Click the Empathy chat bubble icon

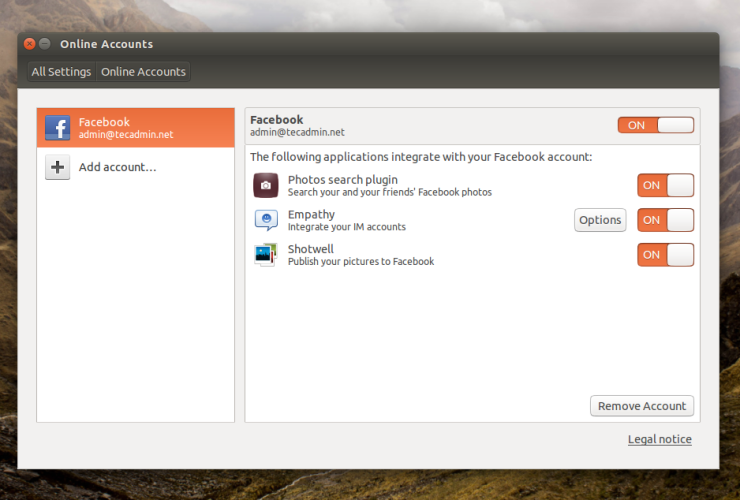tap(265, 220)
